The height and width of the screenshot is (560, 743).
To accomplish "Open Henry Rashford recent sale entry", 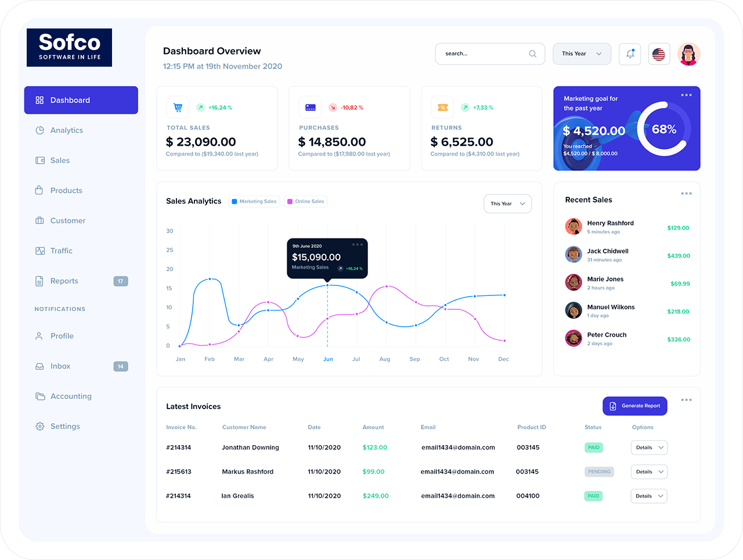I will tap(610, 227).
